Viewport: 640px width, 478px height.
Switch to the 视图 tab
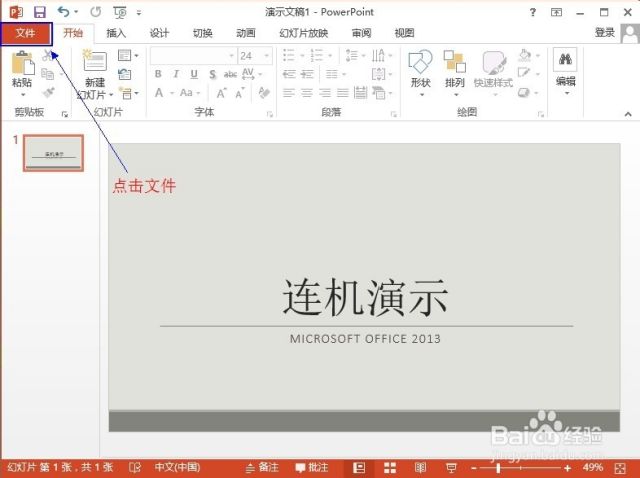click(404, 33)
